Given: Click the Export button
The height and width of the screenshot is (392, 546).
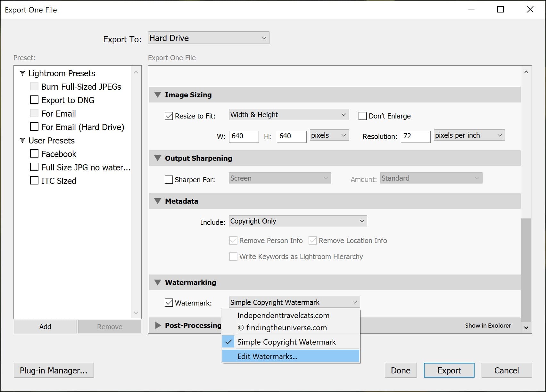Looking at the screenshot, I should pyautogui.click(x=449, y=370).
